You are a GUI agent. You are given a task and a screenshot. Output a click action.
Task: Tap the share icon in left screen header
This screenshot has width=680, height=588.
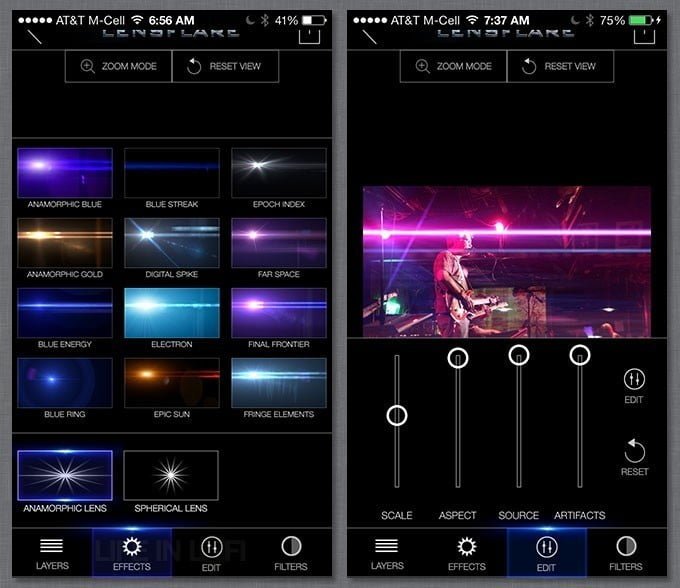[310, 36]
